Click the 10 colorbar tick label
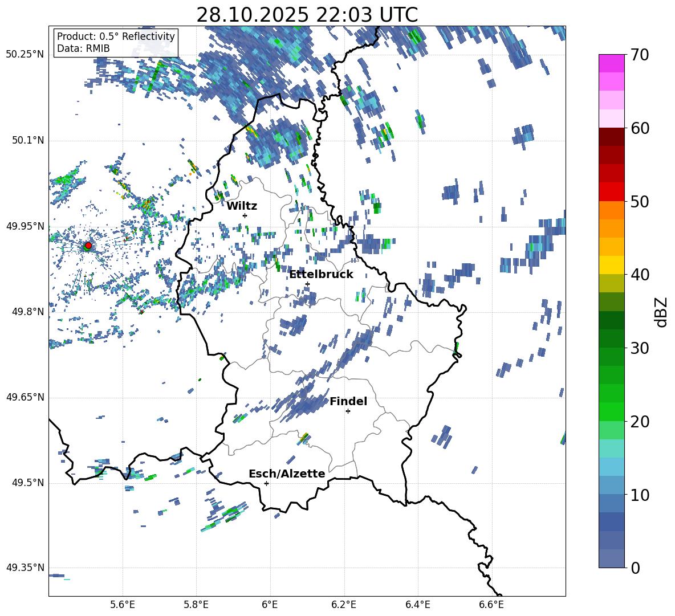This screenshot has width=675, height=616. 640,495
